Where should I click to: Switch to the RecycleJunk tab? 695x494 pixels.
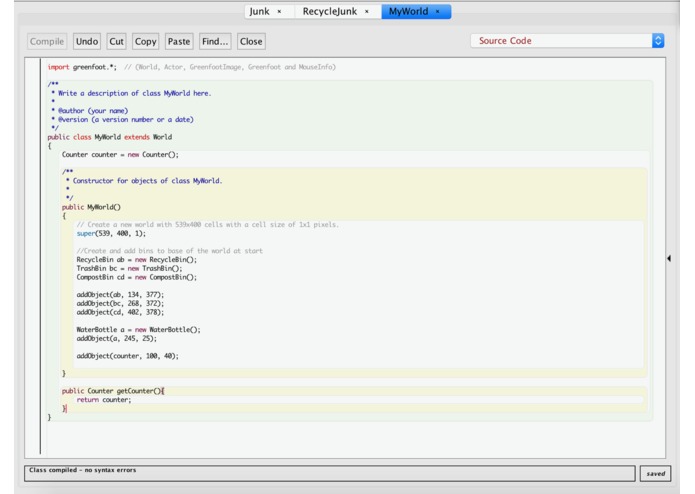pos(330,12)
